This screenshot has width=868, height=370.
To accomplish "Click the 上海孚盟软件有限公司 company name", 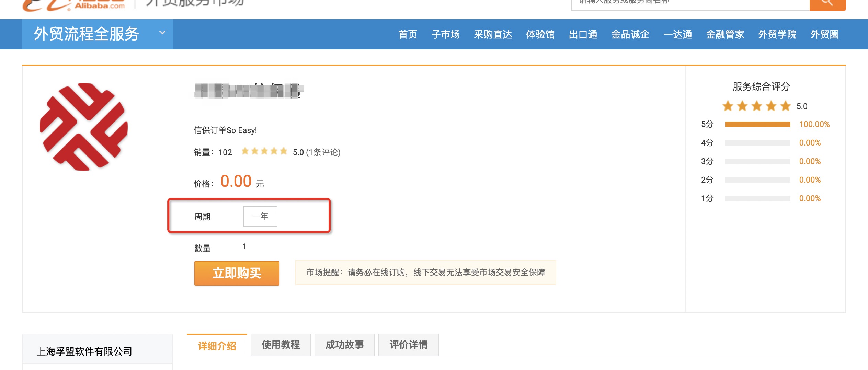I will click(x=84, y=351).
